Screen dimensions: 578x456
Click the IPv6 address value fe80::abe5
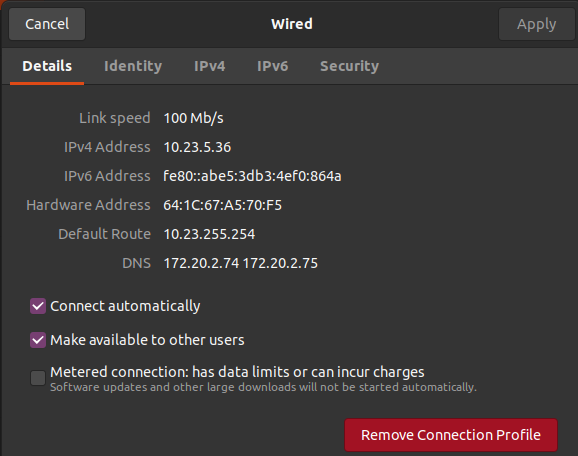click(252, 176)
